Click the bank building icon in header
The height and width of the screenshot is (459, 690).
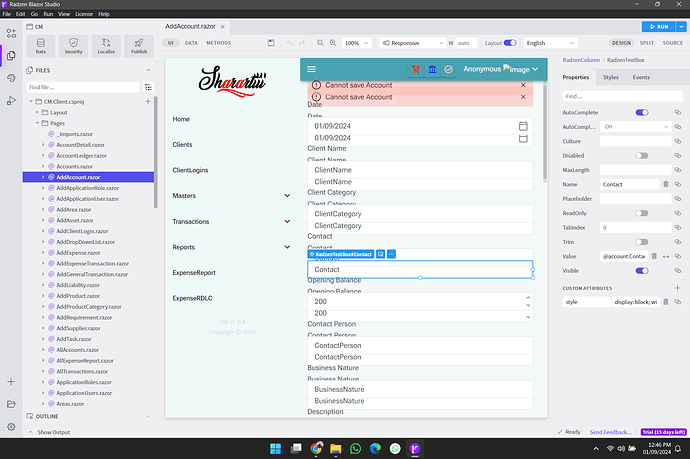point(432,69)
